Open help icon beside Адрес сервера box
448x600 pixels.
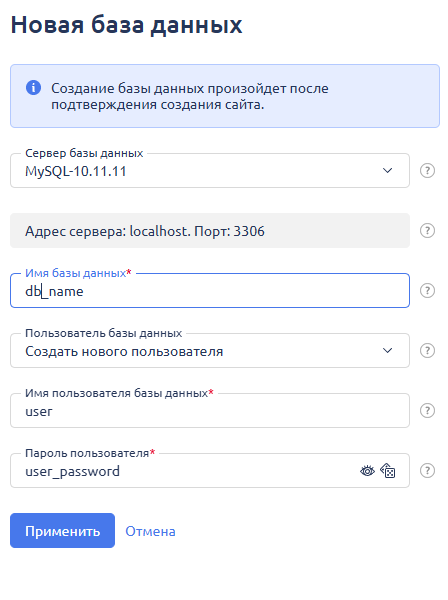(x=427, y=230)
